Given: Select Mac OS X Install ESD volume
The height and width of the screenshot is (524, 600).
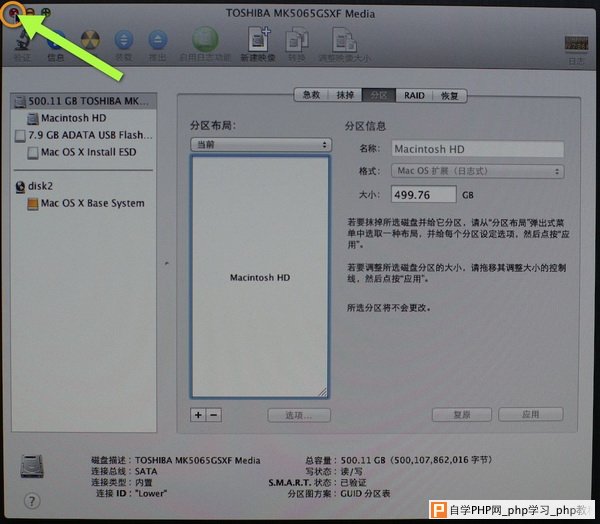Looking at the screenshot, I should [x=84, y=152].
